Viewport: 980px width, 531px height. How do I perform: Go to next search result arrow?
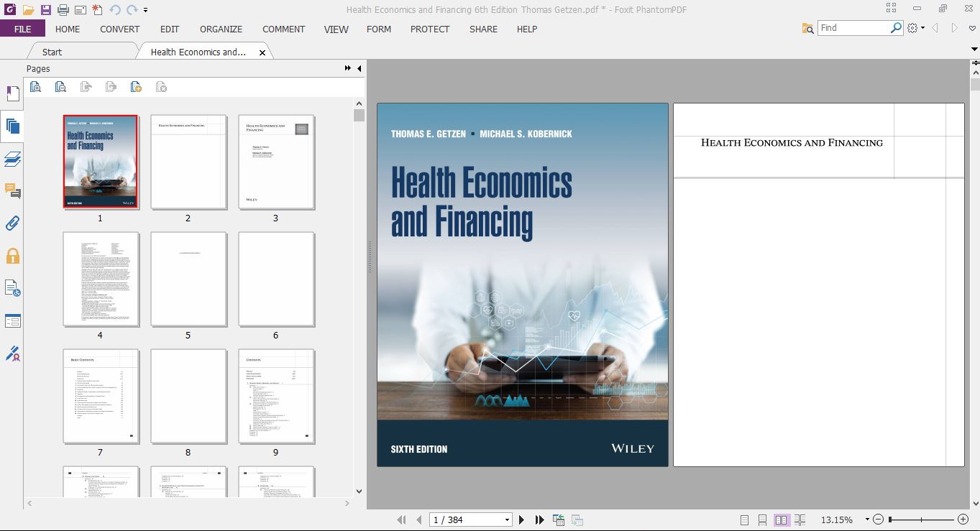tap(955, 28)
